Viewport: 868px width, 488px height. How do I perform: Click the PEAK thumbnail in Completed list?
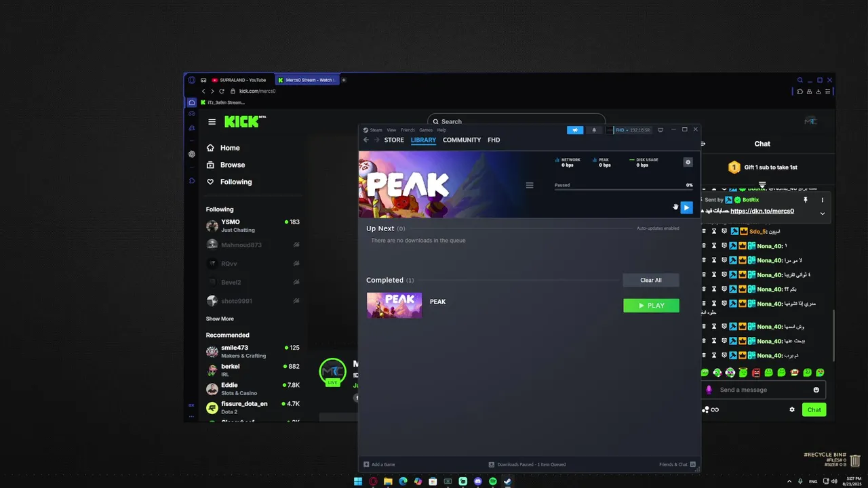(x=394, y=305)
